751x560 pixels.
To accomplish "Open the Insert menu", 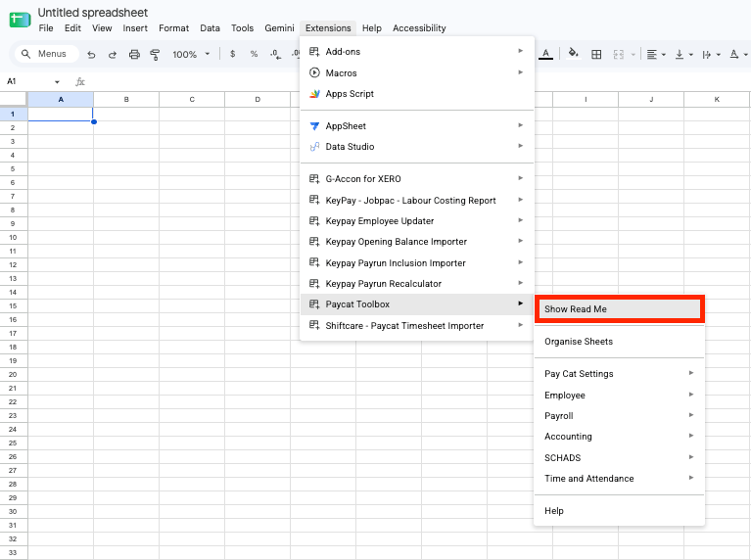I will click(135, 28).
